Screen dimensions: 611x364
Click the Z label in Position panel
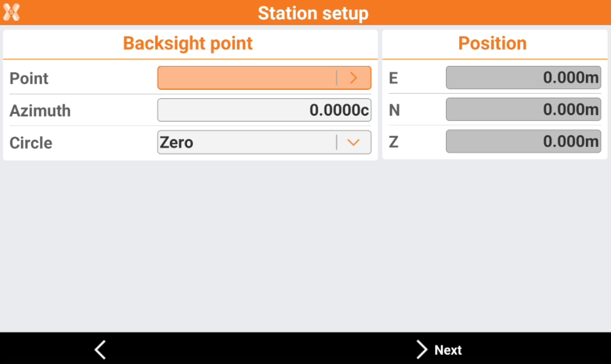pyautogui.click(x=394, y=142)
